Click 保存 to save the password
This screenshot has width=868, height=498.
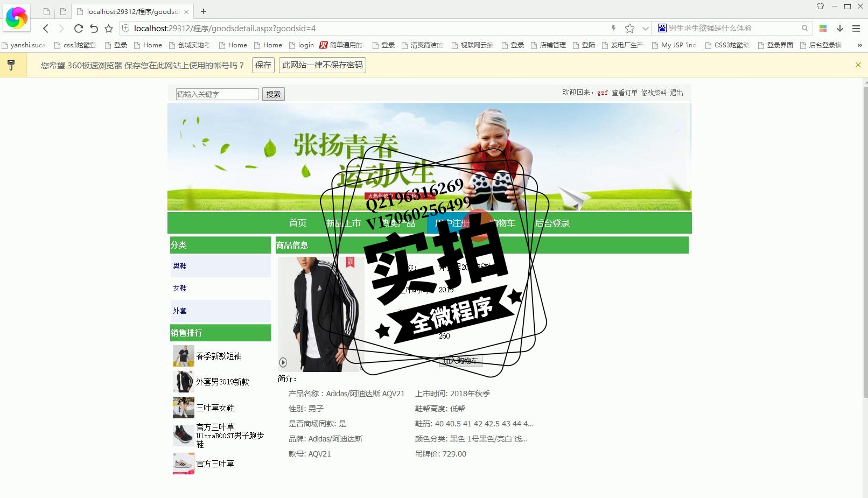263,65
